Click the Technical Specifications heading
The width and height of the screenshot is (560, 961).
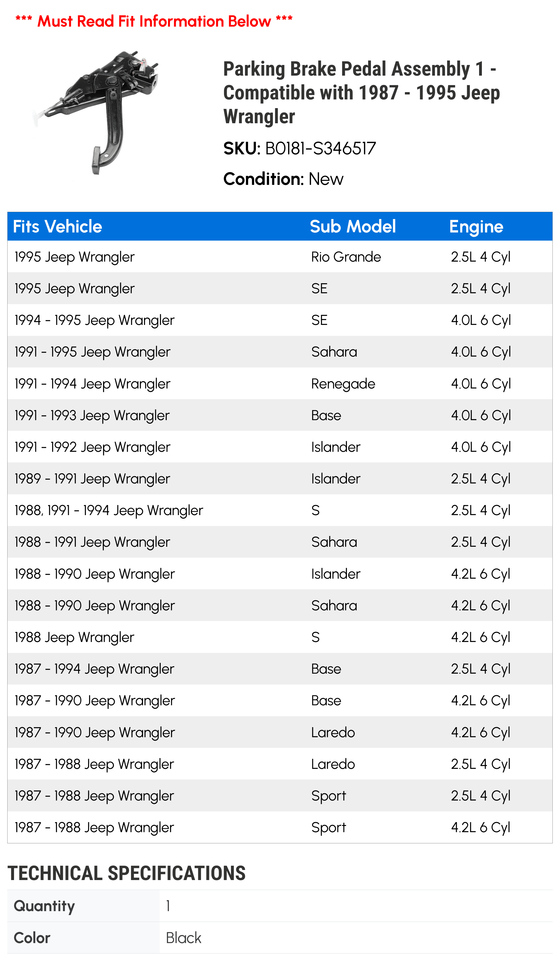(x=127, y=873)
